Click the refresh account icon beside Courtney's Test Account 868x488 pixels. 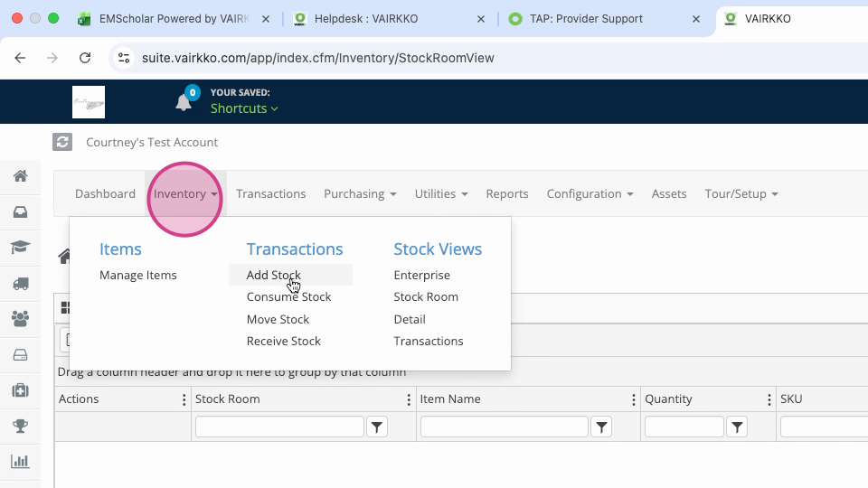62,142
